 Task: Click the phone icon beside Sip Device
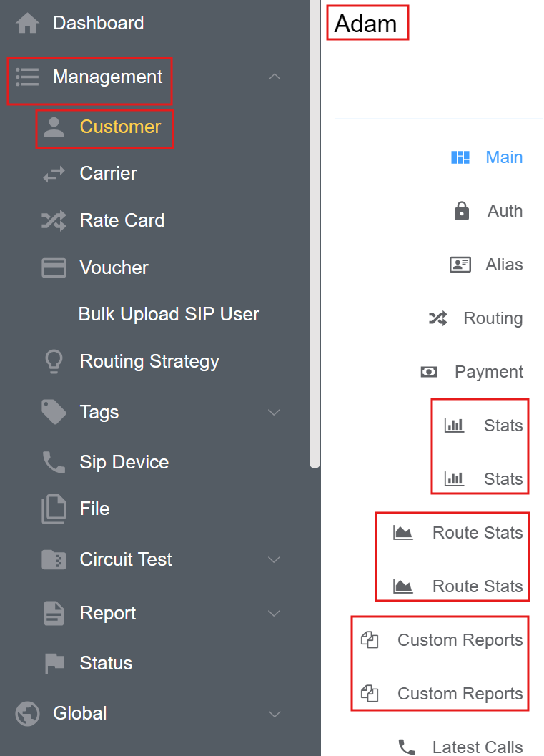[x=54, y=463]
